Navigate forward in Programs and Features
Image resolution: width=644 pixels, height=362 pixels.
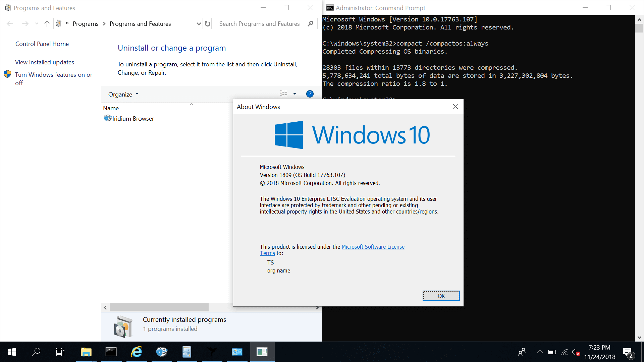(25, 24)
